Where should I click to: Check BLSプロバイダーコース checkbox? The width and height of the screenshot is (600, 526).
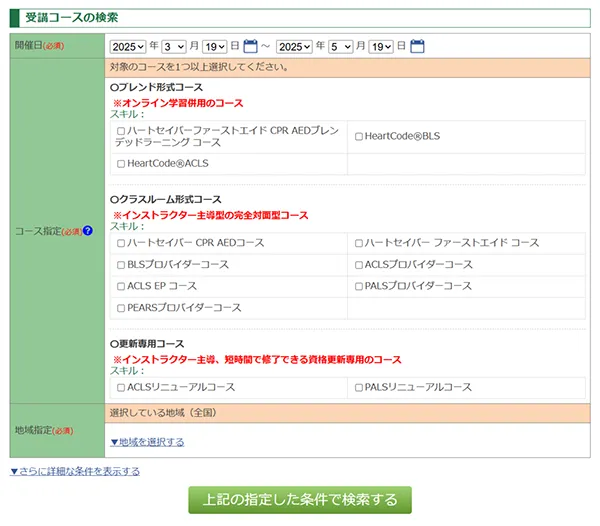pyautogui.click(x=121, y=265)
